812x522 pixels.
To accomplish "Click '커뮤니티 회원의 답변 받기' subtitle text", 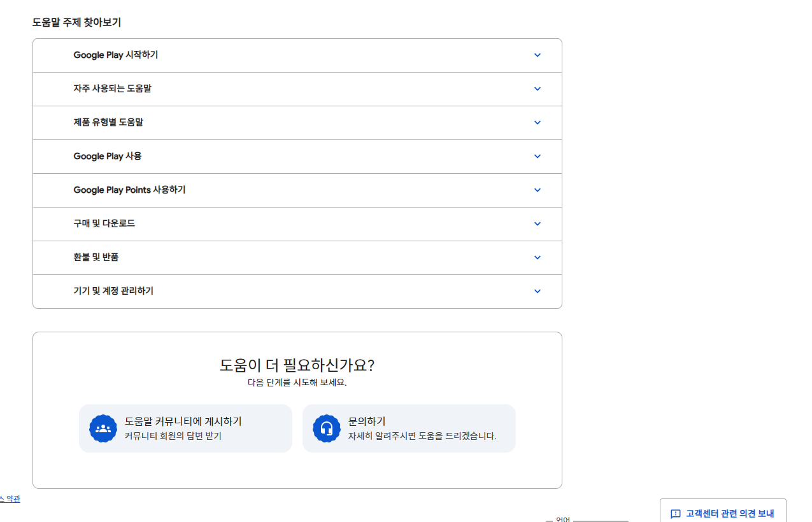I will [x=173, y=436].
